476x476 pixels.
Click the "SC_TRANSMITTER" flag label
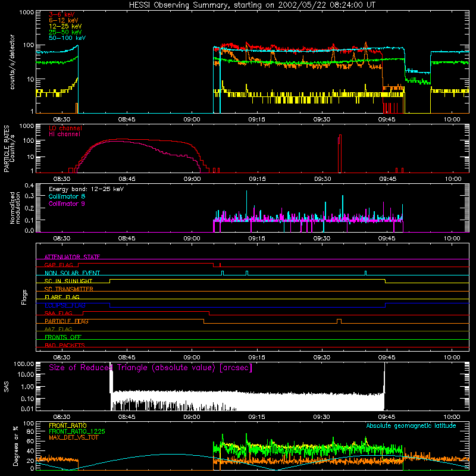click(69, 289)
